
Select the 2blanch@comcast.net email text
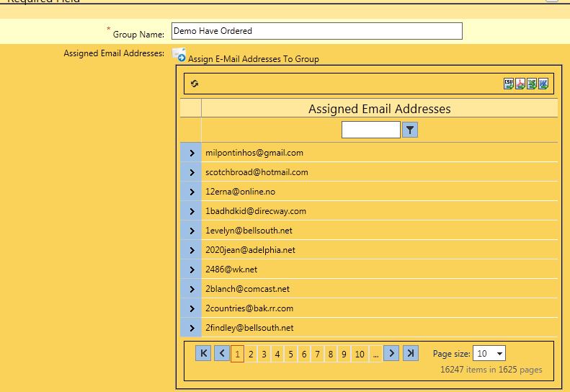click(248, 289)
